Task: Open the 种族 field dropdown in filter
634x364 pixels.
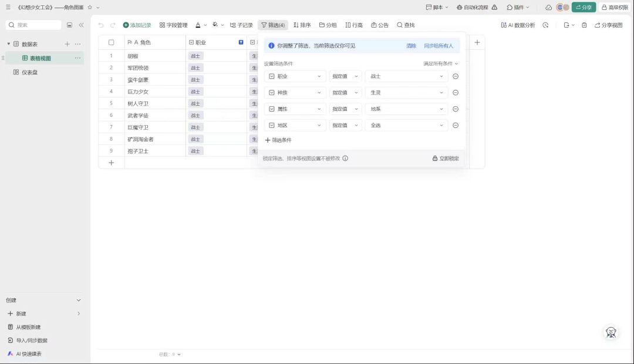Action: (x=295, y=93)
